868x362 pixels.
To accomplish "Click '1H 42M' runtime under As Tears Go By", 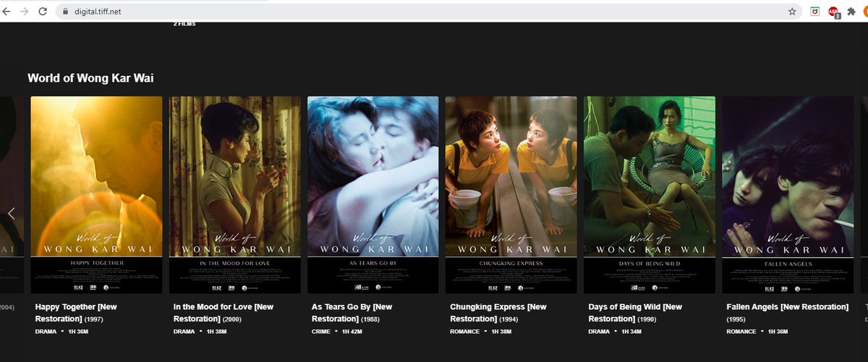I will coord(354,332).
